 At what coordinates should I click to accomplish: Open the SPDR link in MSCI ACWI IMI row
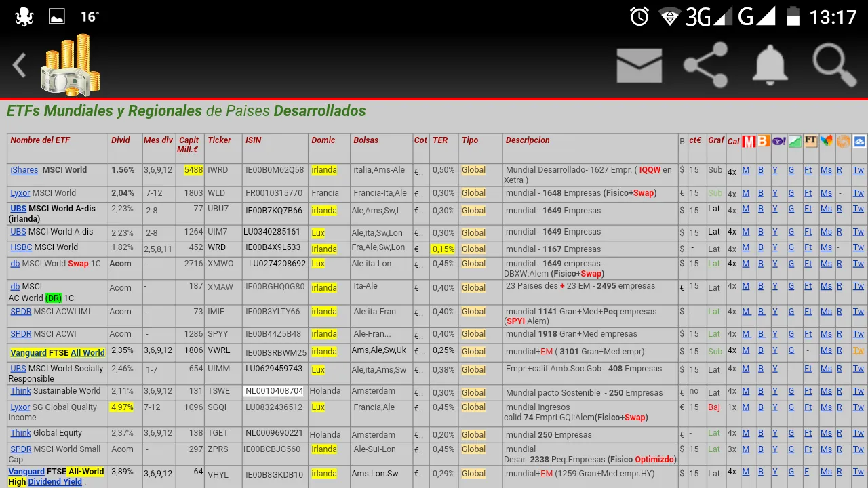[x=21, y=312]
